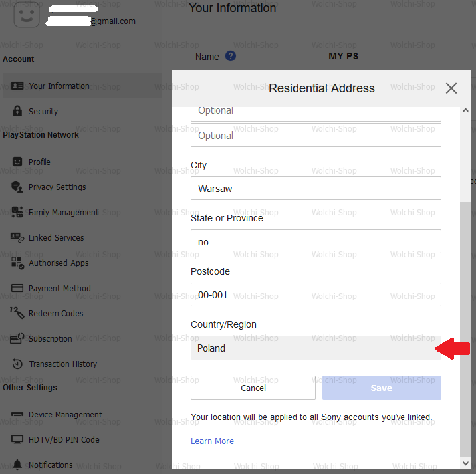Screen dimensions: 476x474
Task: Go to Redeem Codes section
Action: point(56,314)
